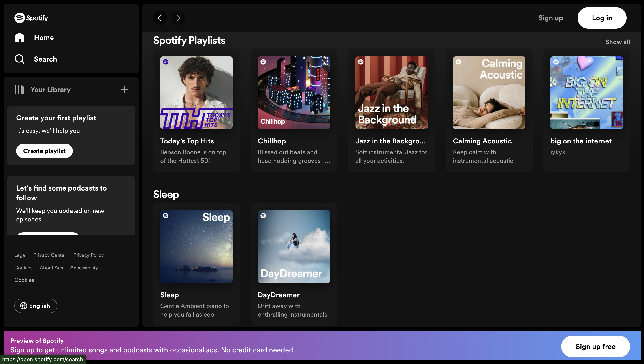Open the DayDreamer playlist cover
The height and width of the screenshot is (364, 644).
tap(294, 246)
